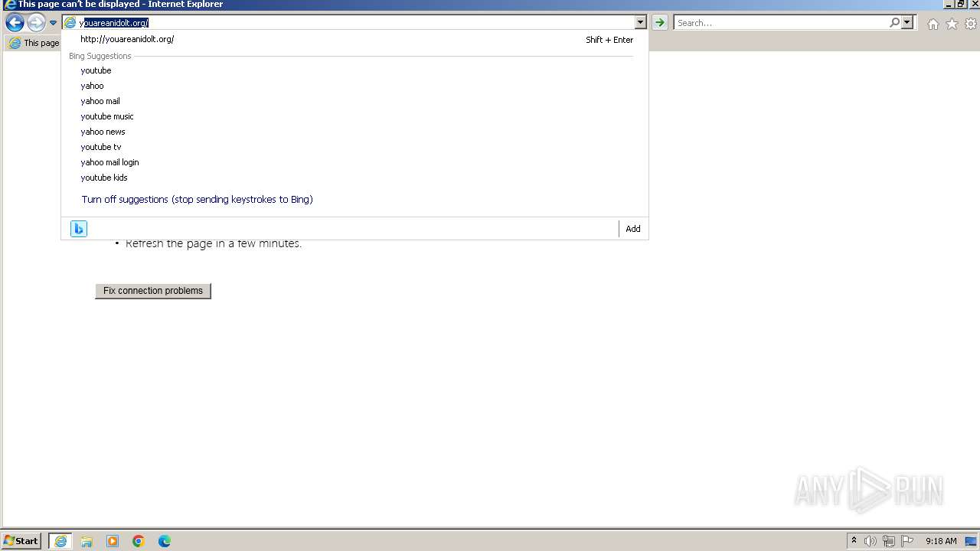The height and width of the screenshot is (551, 980).
Task: Choose the http://youareanidolt.org/ suggestion
Action: (x=354, y=39)
